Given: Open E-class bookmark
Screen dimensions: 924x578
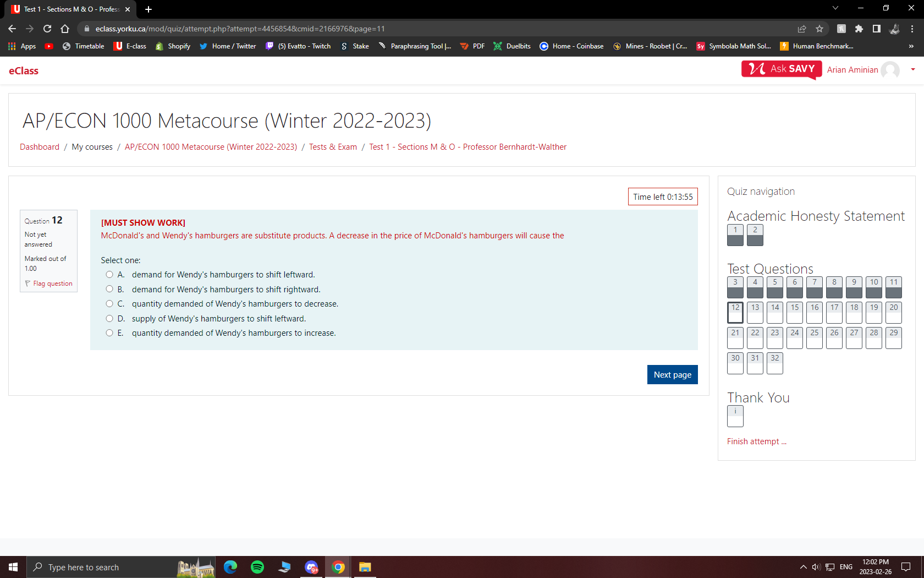Looking at the screenshot, I should coord(130,46).
